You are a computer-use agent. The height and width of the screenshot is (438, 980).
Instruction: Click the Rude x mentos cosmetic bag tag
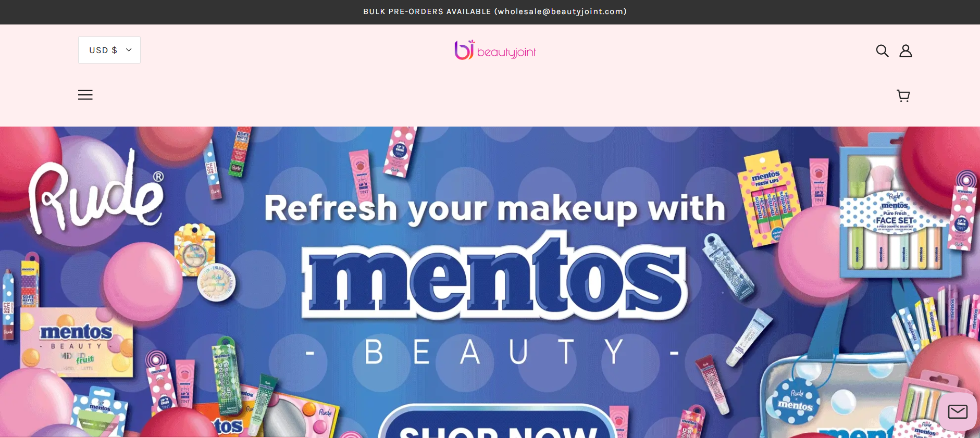click(796, 400)
